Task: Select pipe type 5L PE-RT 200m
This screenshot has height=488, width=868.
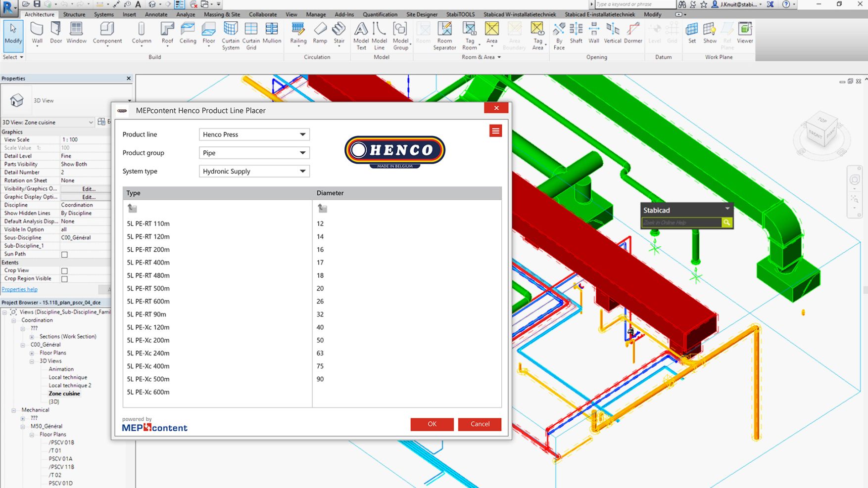Action: point(148,250)
